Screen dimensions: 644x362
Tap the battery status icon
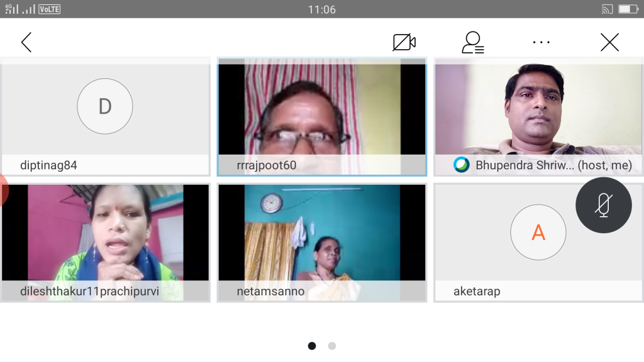(x=628, y=9)
